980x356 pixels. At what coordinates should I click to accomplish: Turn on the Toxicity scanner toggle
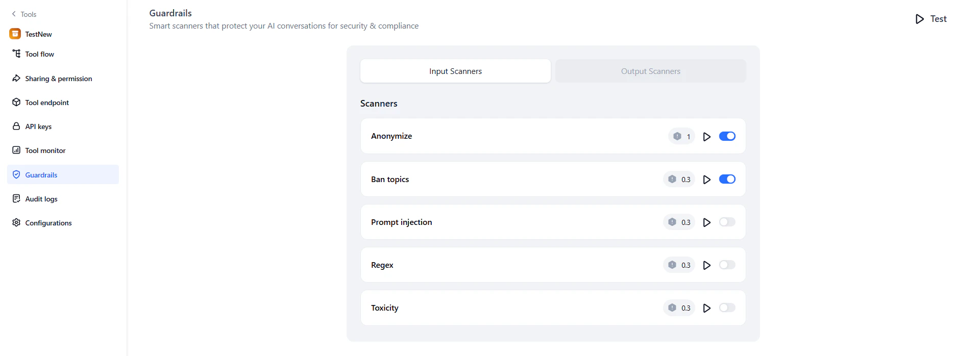(x=727, y=308)
